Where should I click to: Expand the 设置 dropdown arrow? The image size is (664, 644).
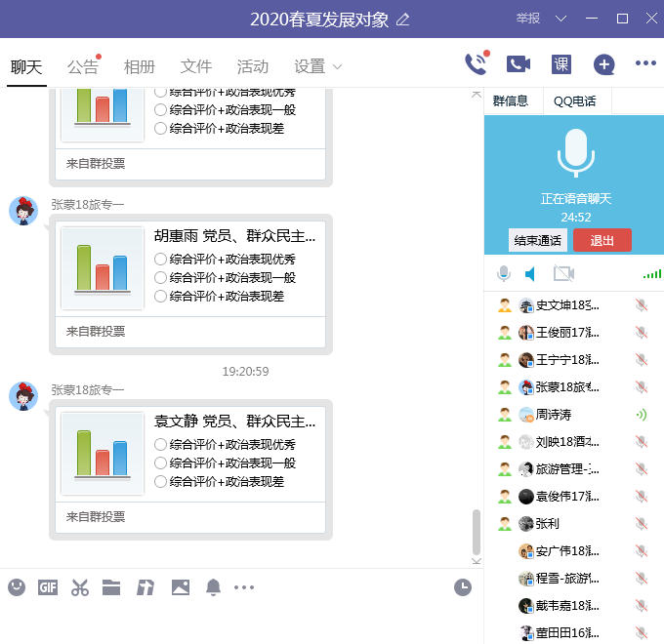(x=338, y=66)
